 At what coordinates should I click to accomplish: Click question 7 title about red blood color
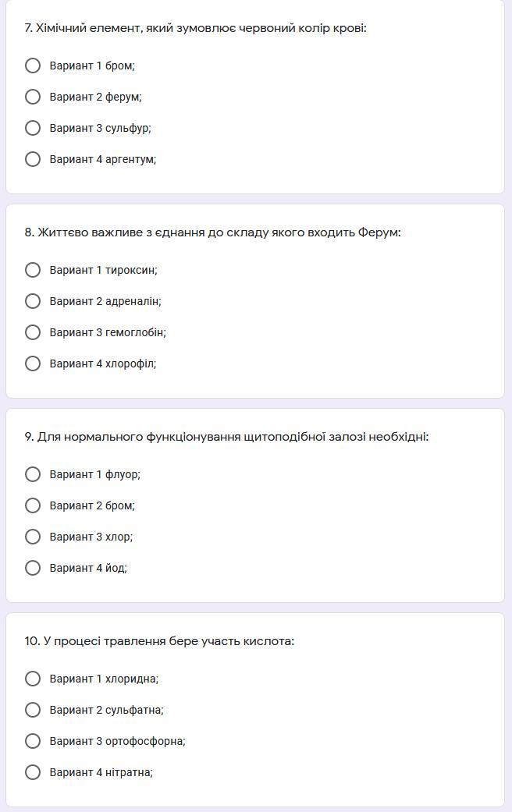[x=195, y=28]
